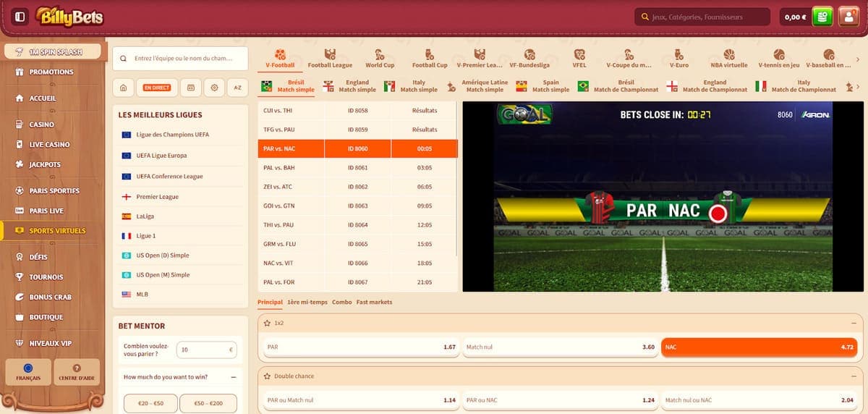Open the green deposit cash icon
The width and height of the screenshot is (868, 414).
pyautogui.click(x=822, y=17)
